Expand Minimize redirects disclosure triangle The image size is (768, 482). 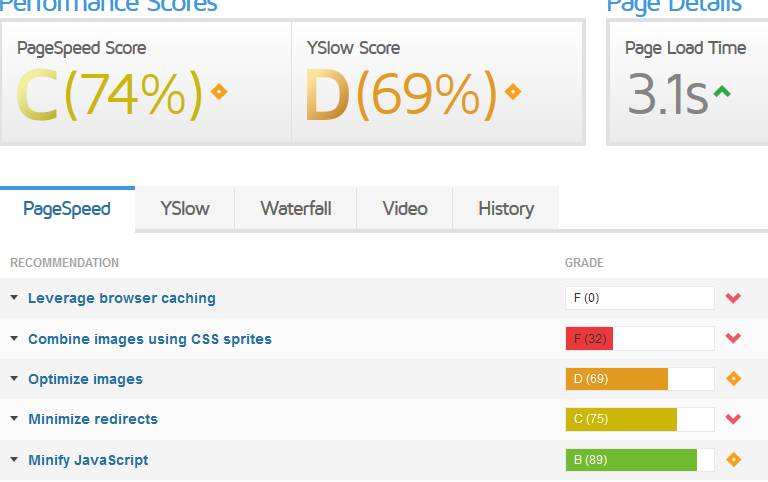[14, 419]
